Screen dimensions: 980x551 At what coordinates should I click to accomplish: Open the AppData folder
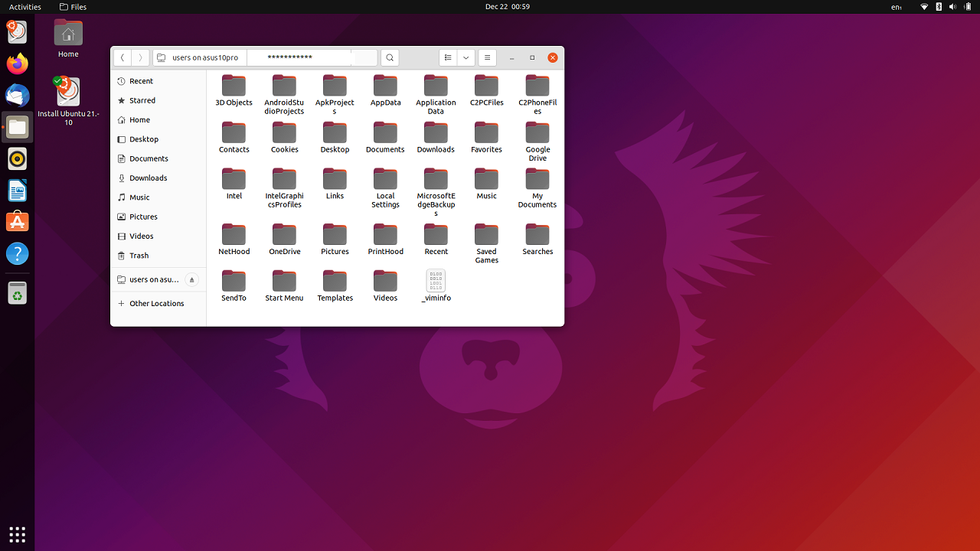point(385,90)
